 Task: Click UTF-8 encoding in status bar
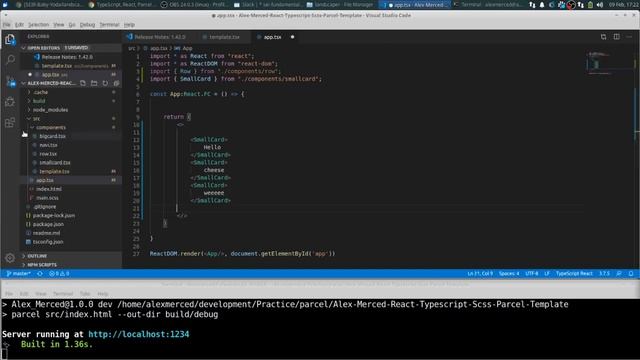click(532, 273)
